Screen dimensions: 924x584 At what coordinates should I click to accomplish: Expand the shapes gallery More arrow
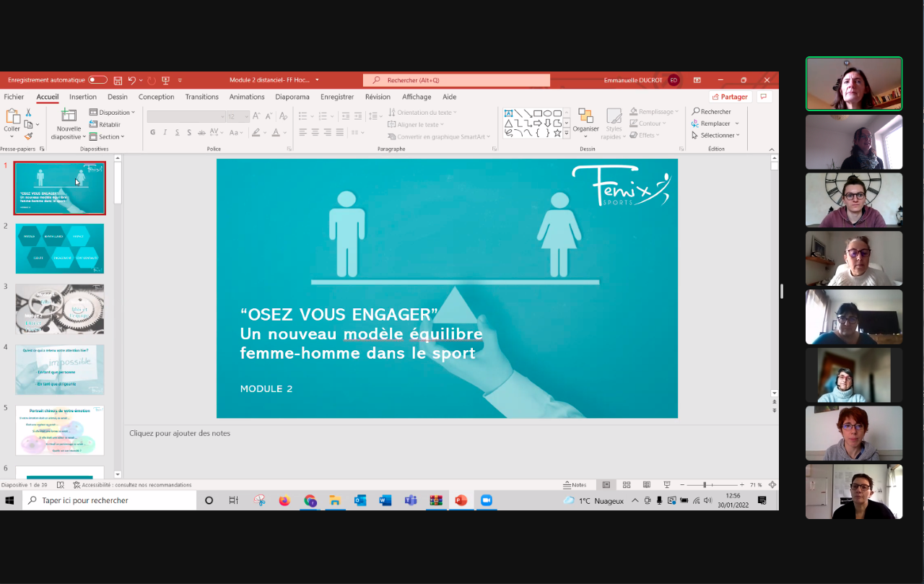(x=567, y=134)
